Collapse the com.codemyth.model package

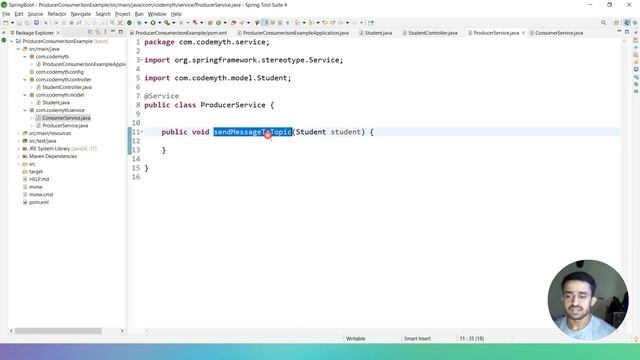[25, 95]
